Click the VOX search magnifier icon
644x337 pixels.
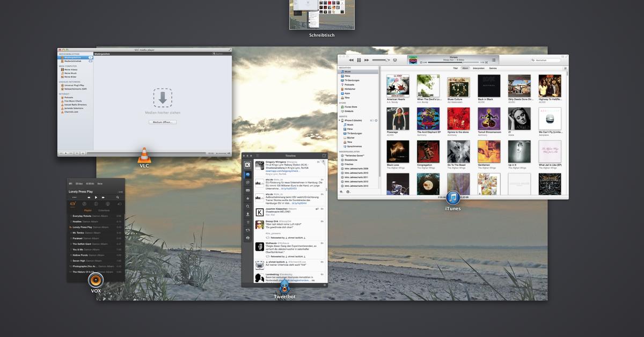click(x=118, y=197)
